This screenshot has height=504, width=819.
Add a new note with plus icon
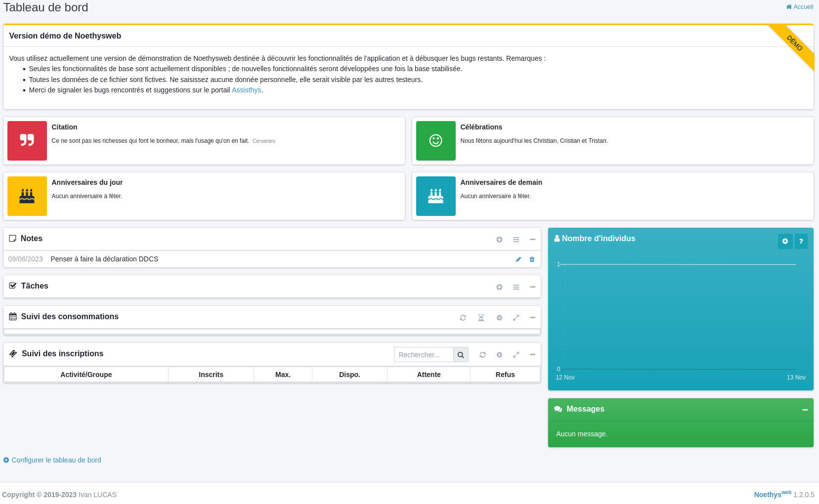(x=499, y=240)
